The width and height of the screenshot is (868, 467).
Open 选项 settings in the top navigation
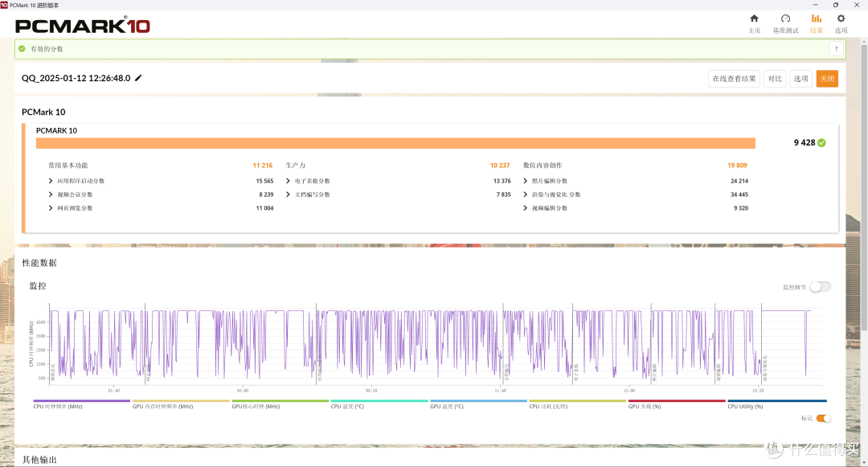tap(841, 24)
